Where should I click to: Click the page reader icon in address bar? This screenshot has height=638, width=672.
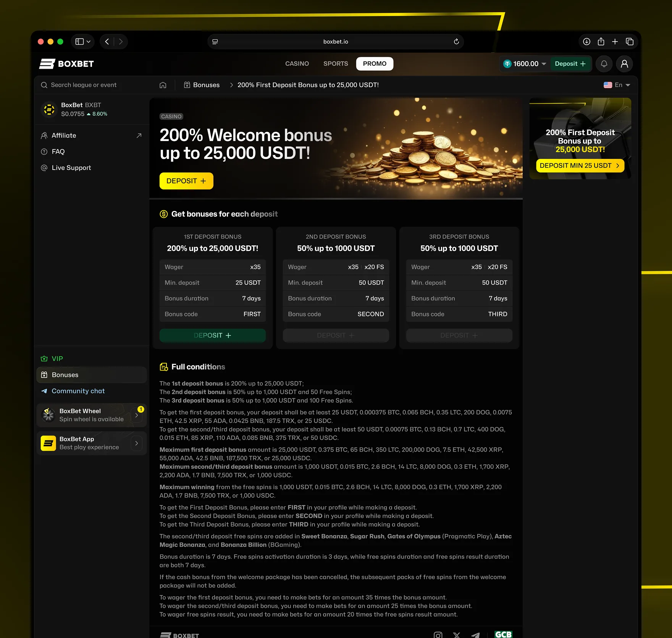click(x=215, y=42)
